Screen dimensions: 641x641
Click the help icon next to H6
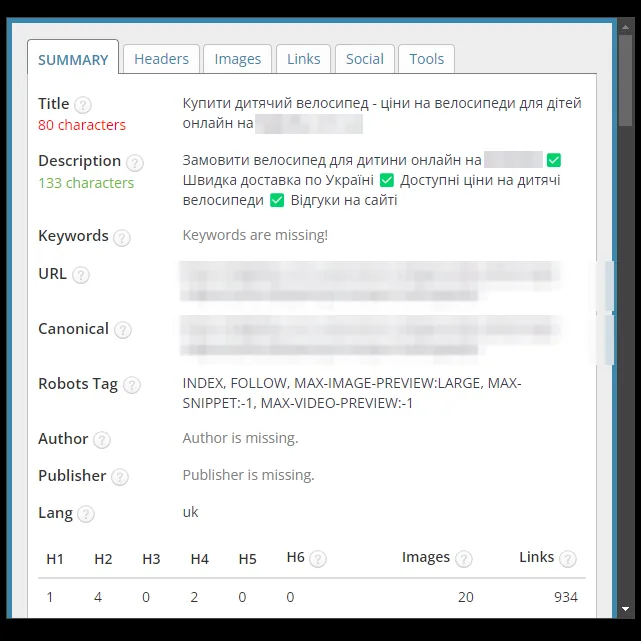click(x=318, y=559)
